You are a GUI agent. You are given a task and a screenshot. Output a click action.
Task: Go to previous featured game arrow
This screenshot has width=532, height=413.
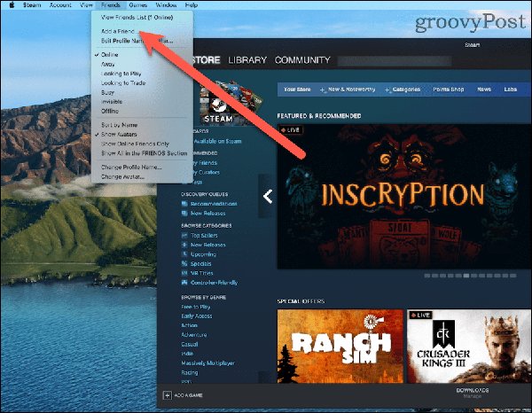click(x=268, y=197)
